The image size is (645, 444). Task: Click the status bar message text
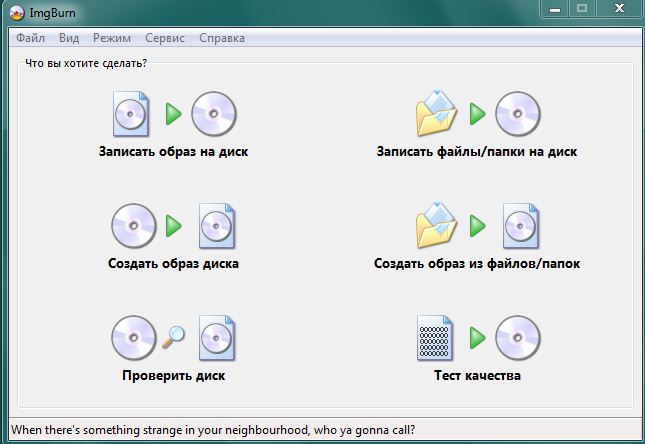point(213,430)
